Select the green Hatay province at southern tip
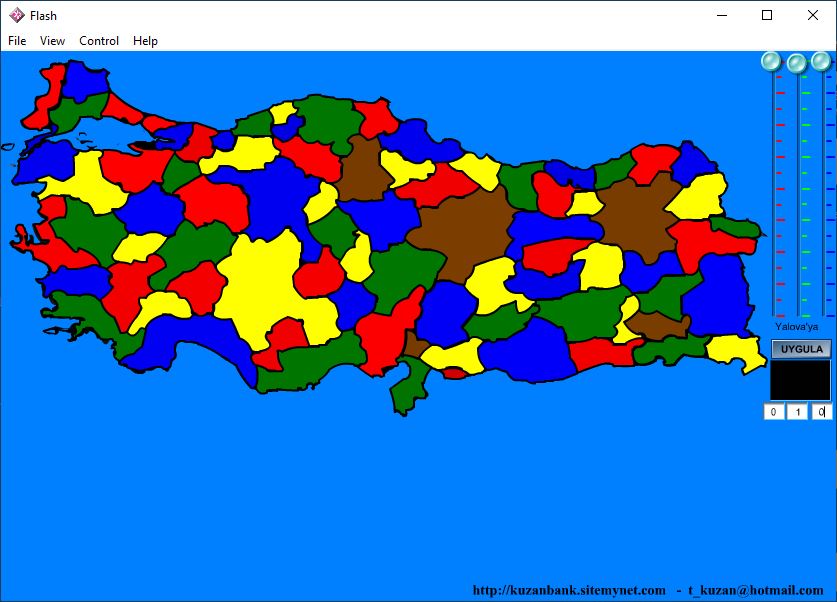837x602 pixels. pyautogui.click(x=410, y=385)
